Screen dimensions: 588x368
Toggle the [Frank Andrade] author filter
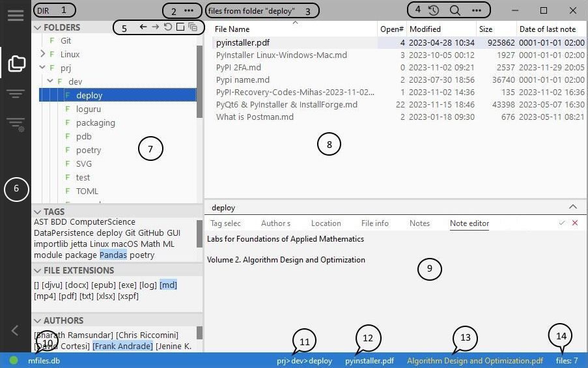click(122, 347)
